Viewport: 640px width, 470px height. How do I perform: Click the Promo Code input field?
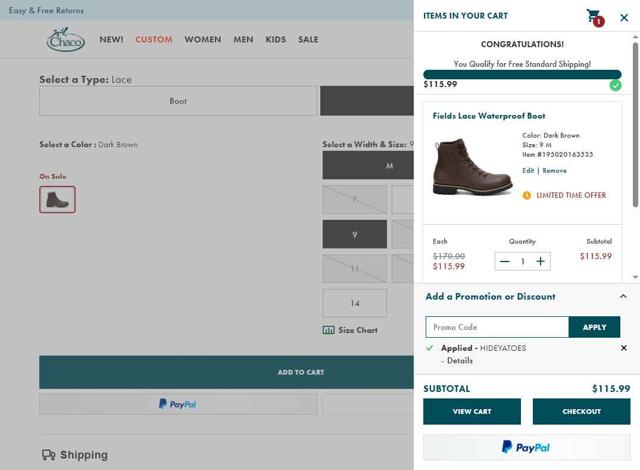pyautogui.click(x=497, y=327)
